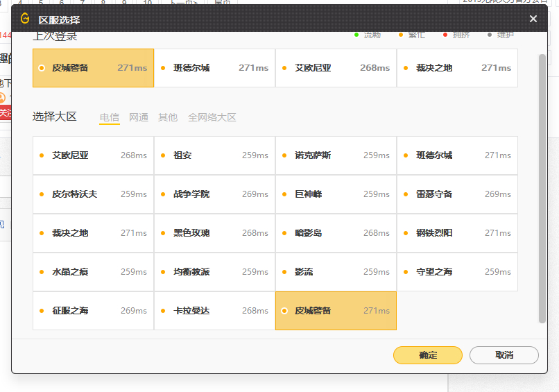This screenshot has height=392, width=559.
Task: Choose the 守望之海 server
Action: click(x=458, y=272)
